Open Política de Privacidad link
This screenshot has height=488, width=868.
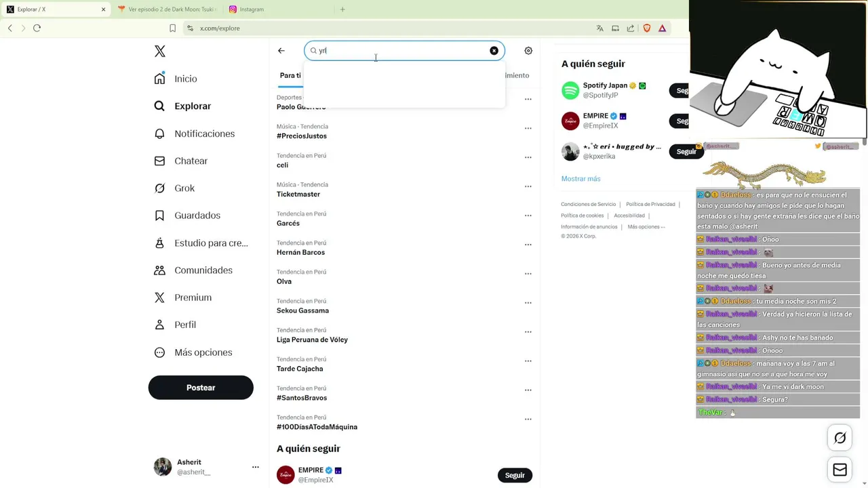[x=650, y=205]
